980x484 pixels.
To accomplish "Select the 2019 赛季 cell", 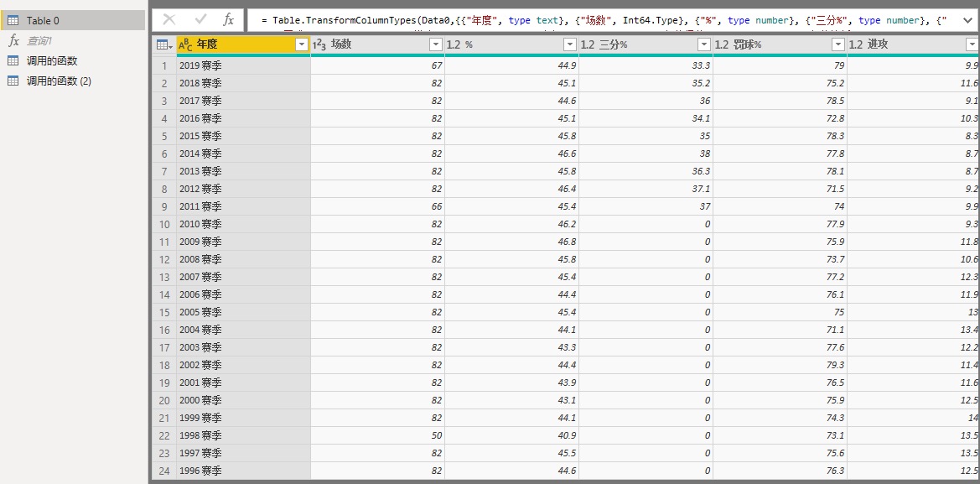I will pos(200,65).
